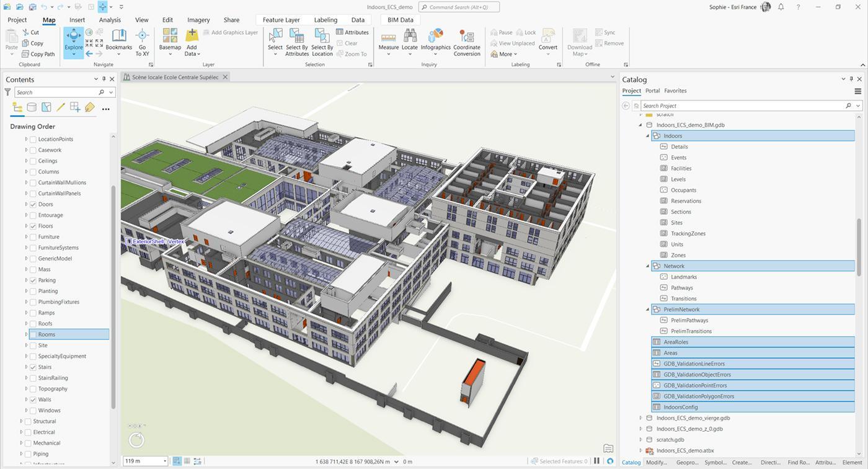868x469 pixels.
Task: Click the on-screen navigator compass in the scene
Action: (x=136, y=440)
